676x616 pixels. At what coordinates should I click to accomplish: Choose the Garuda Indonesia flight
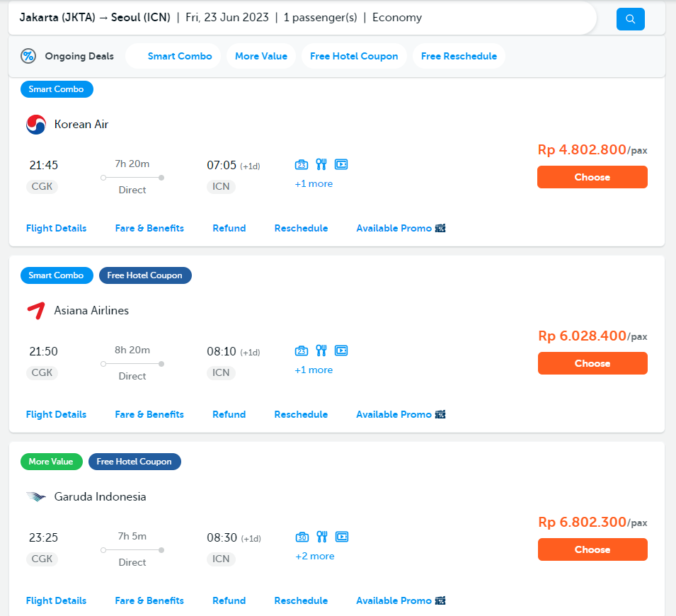(592, 549)
